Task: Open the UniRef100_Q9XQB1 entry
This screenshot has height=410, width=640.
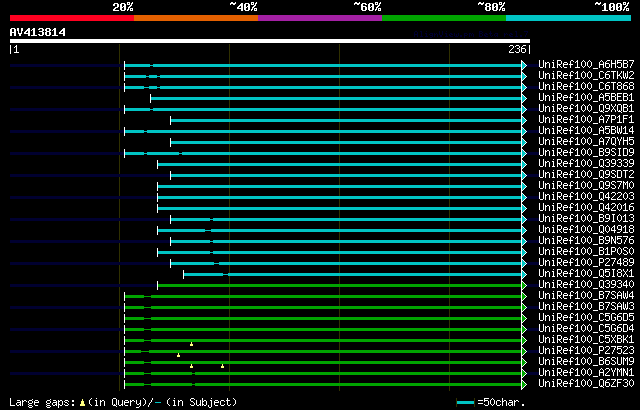Action: (586, 109)
